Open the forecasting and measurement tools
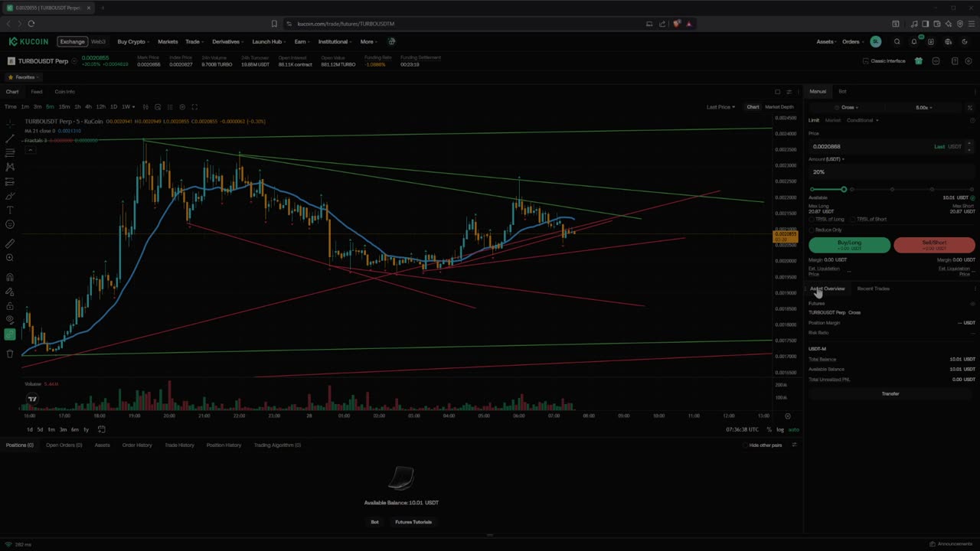980x551 pixels. coord(10,181)
